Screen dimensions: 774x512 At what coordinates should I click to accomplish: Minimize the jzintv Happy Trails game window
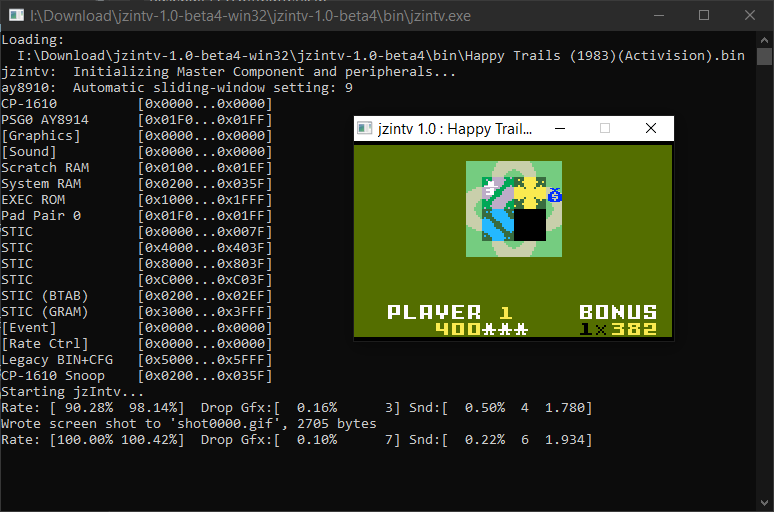pyautogui.click(x=560, y=128)
